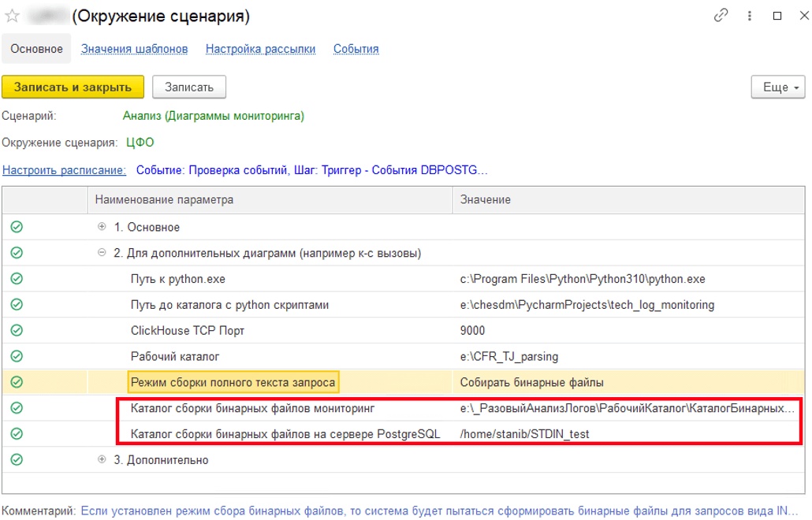The height and width of the screenshot is (520, 812).
Task: Click green check icon for Основное row
Action: click(17, 227)
